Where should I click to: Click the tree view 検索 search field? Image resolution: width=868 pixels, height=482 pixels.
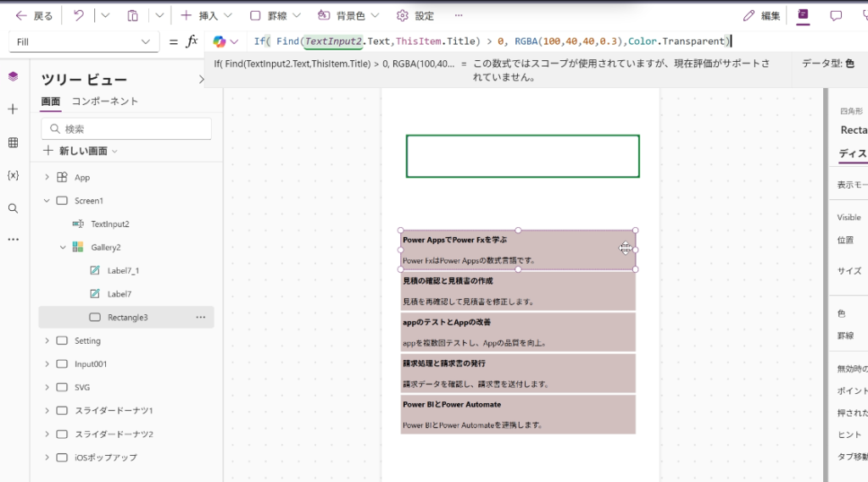(x=126, y=129)
